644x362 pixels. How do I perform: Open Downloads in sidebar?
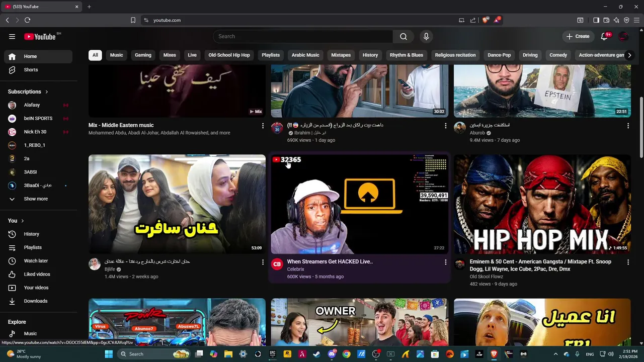coord(38,301)
